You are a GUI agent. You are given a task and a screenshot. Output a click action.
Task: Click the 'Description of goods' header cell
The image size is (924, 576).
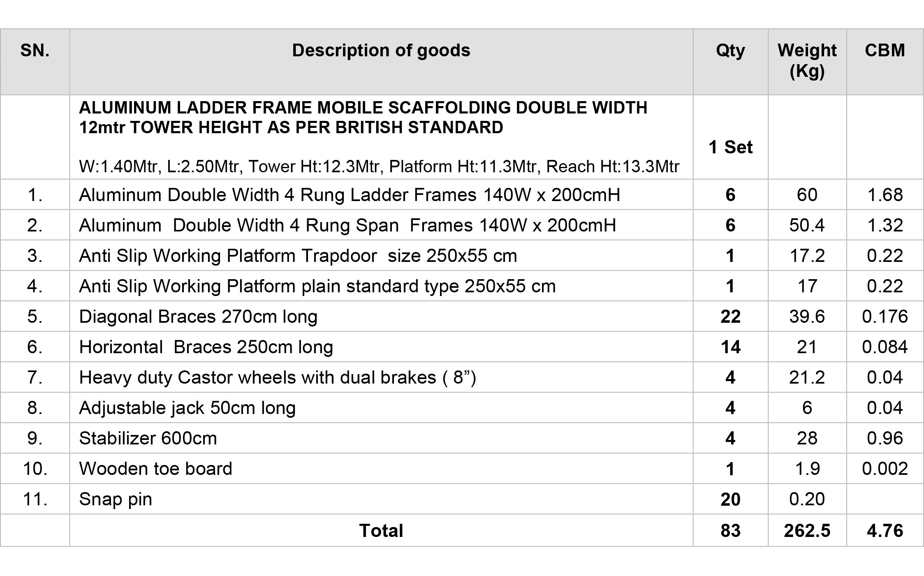point(381,62)
